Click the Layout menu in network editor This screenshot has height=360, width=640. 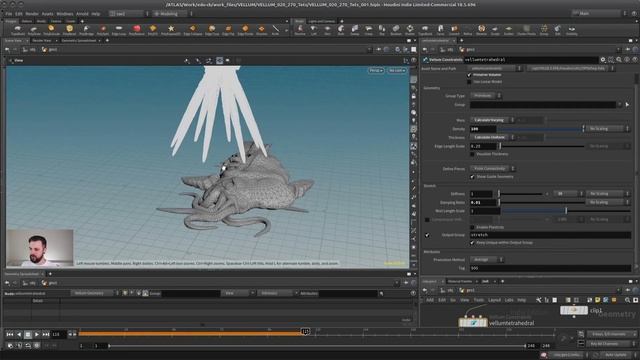[x=494, y=300]
